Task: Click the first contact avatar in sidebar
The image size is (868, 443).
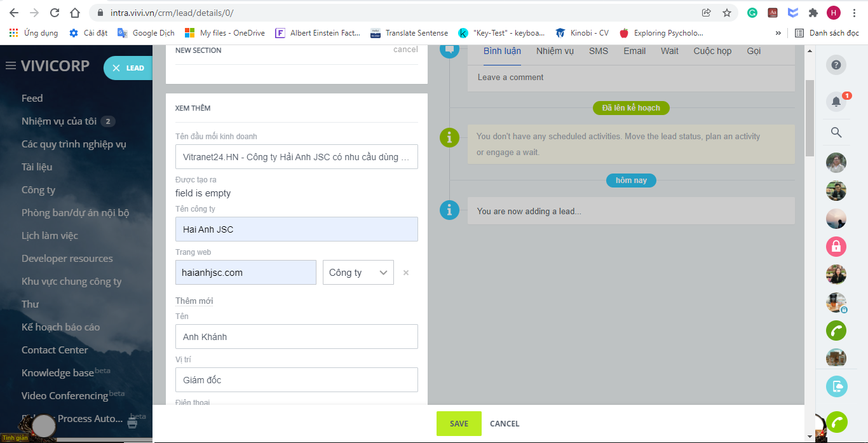Action: (836, 163)
